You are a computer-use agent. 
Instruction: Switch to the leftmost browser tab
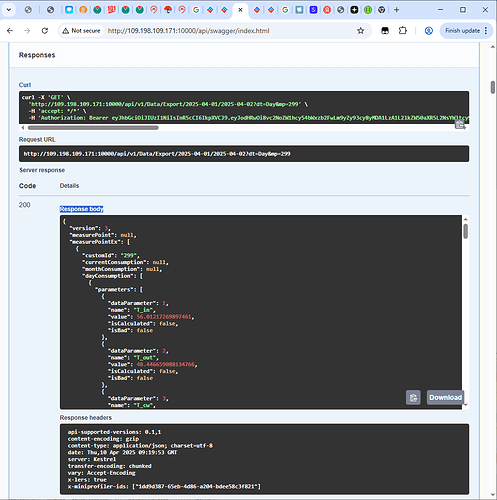28,10
